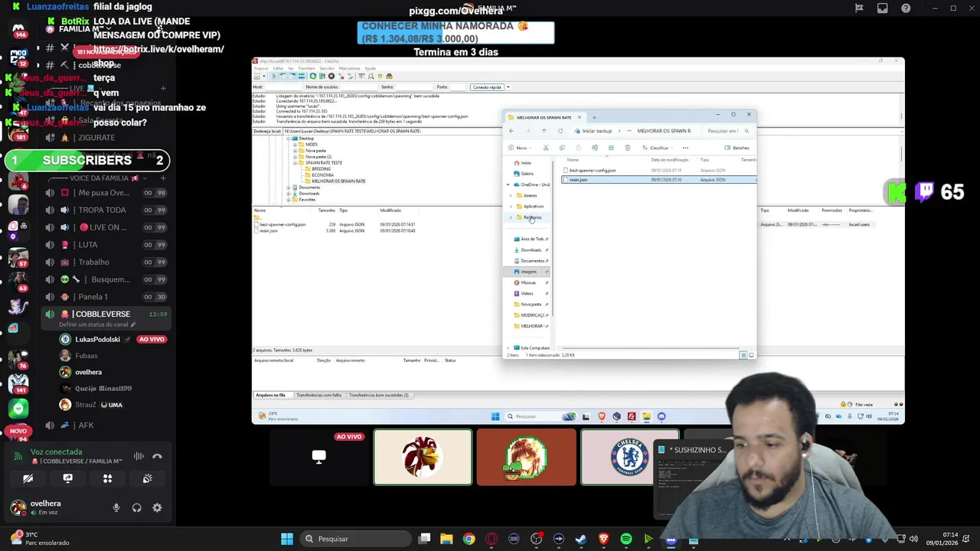The width and height of the screenshot is (980, 551).
Task: Disconnect from voice with phone icon
Action: click(157, 456)
